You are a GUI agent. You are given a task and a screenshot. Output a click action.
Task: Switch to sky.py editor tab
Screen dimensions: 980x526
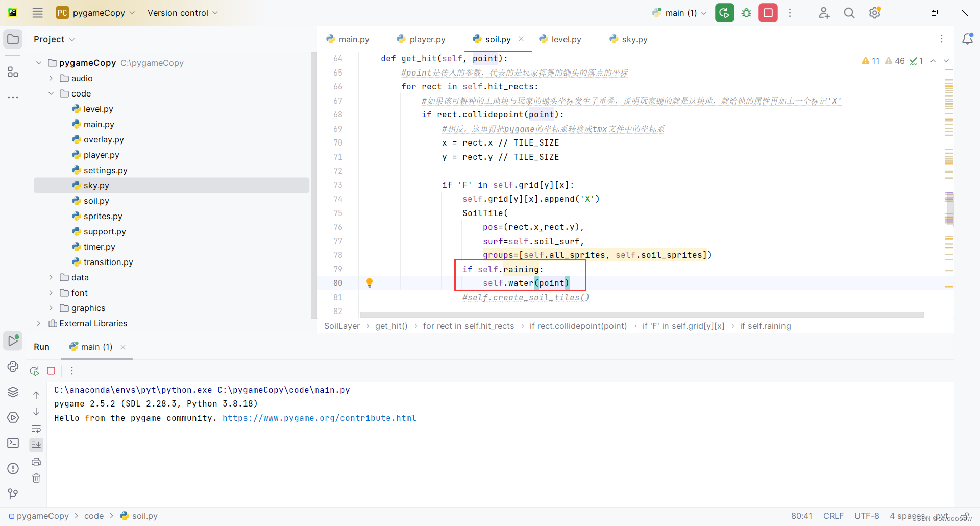[x=628, y=39]
